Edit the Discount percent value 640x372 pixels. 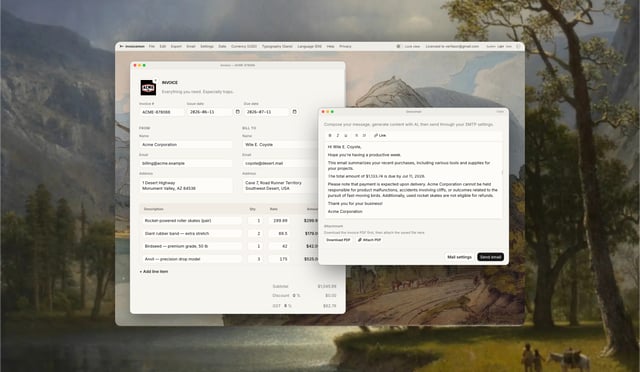294,295
